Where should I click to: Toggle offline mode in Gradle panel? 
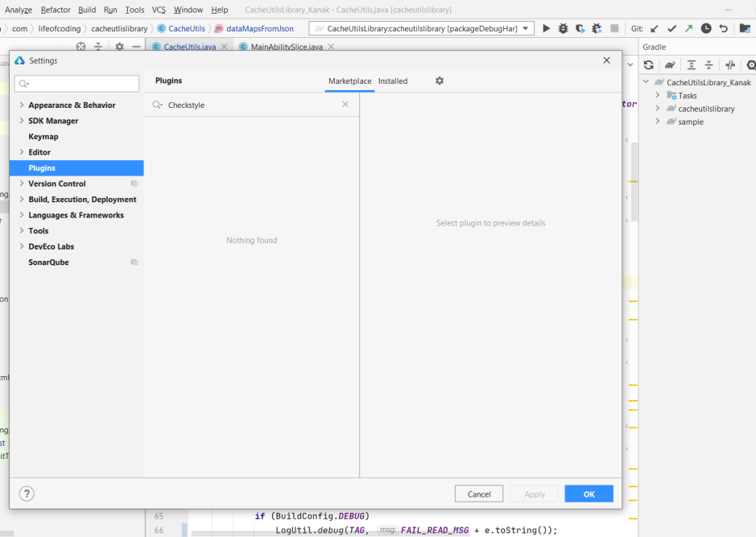[x=730, y=64]
